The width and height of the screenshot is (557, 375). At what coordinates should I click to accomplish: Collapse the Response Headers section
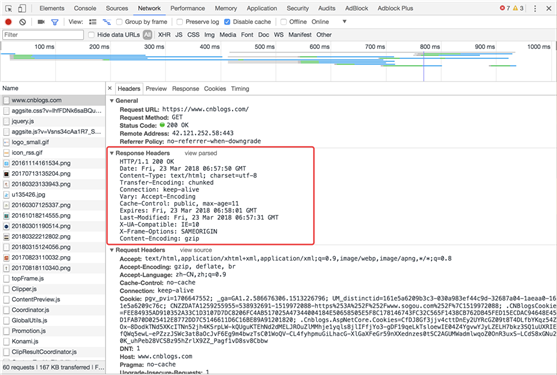tap(112, 153)
